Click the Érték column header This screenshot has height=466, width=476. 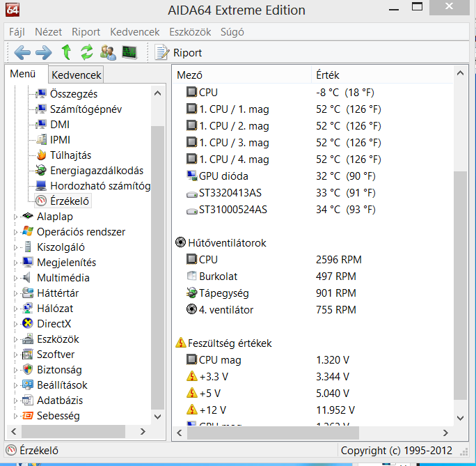point(382,75)
